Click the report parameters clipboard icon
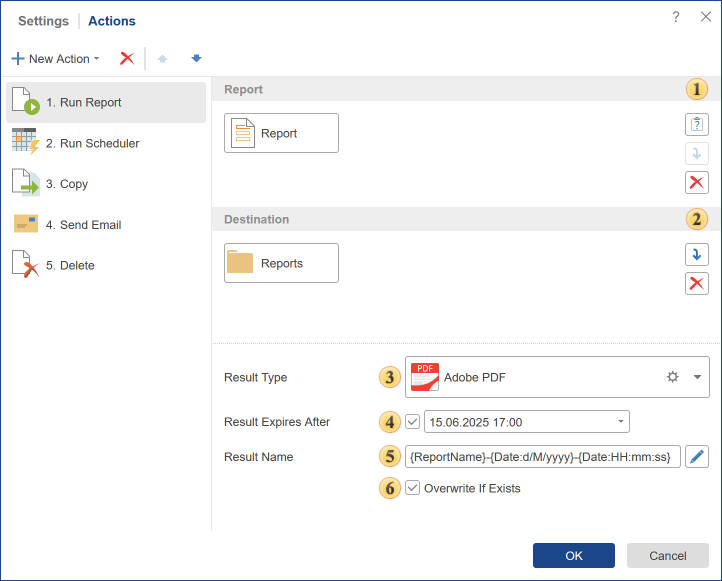Viewport: 722px width, 581px height. point(697,125)
